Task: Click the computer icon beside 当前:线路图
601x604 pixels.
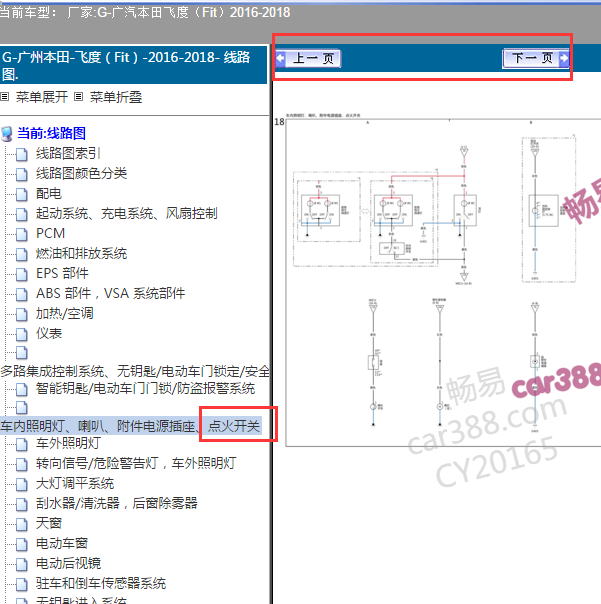Action: coord(7,134)
